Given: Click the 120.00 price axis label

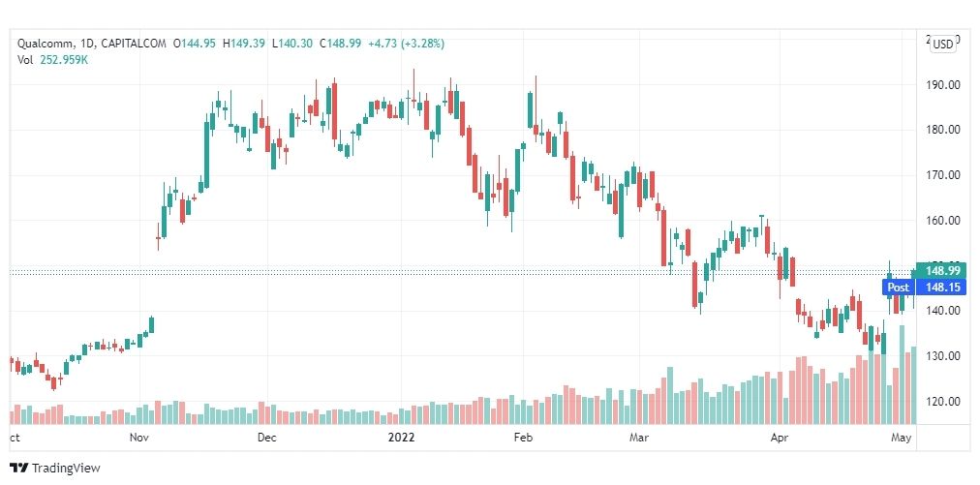Looking at the screenshot, I should tap(944, 401).
